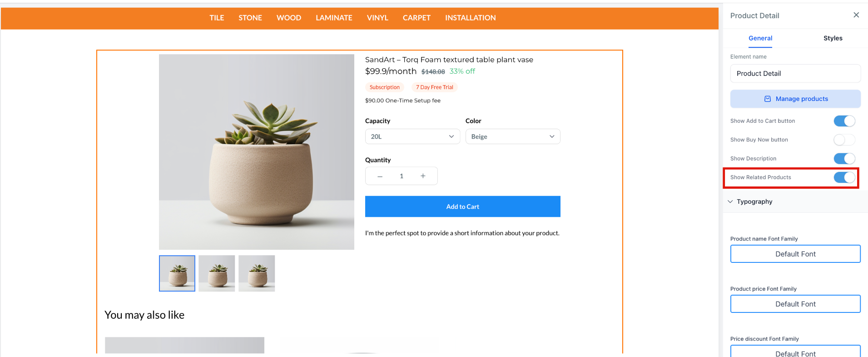This screenshot has width=868, height=357.
Task: Switch to the Styles tab
Action: pyautogui.click(x=833, y=38)
